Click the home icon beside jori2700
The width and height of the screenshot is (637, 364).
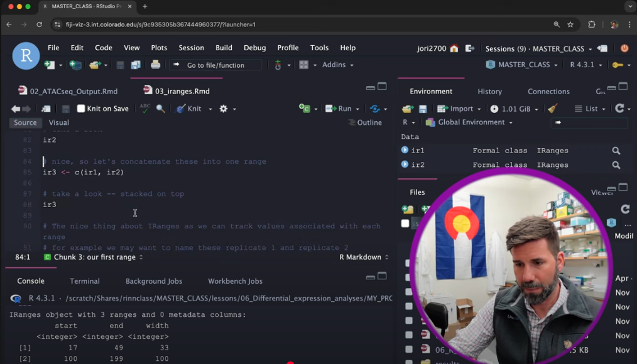pyautogui.click(x=454, y=49)
